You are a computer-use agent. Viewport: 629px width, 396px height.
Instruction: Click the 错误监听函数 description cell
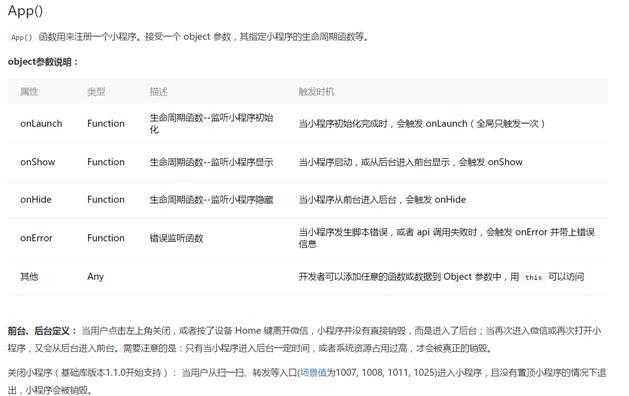tap(177, 238)
